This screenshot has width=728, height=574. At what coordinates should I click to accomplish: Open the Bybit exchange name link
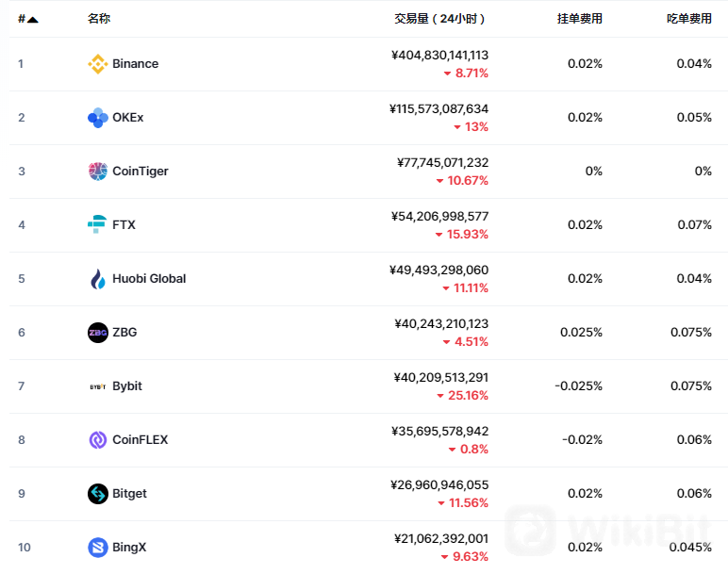point(127,386)
